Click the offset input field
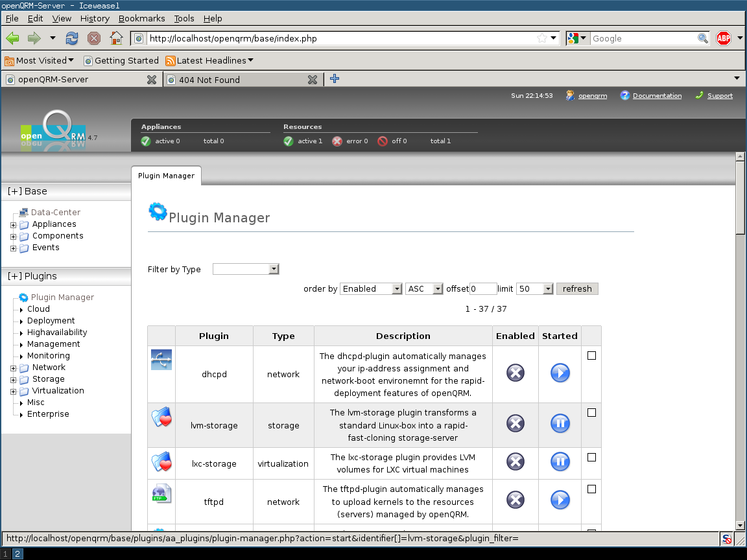The image size is (747, 560). tap(483, 288)
